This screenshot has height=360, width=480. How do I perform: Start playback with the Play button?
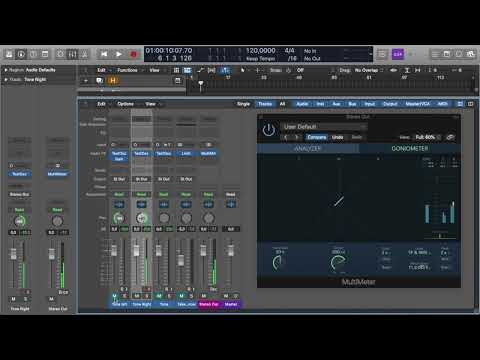(x=119, y=54)
